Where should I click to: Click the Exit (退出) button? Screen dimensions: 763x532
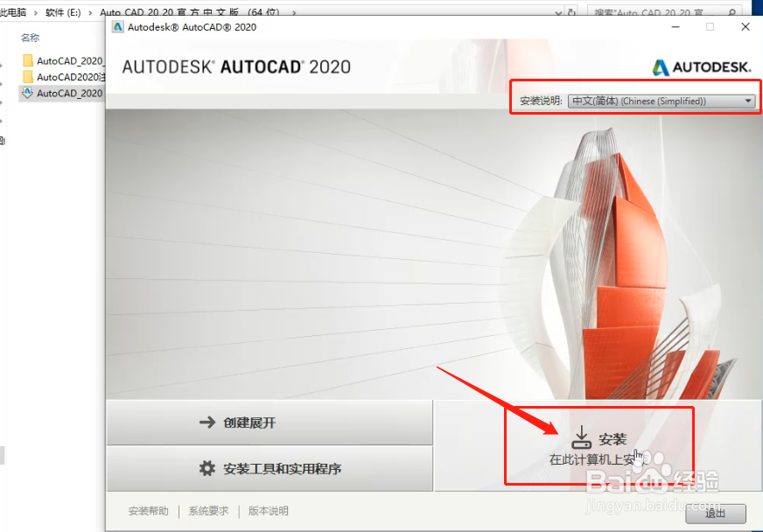point(716,514)
